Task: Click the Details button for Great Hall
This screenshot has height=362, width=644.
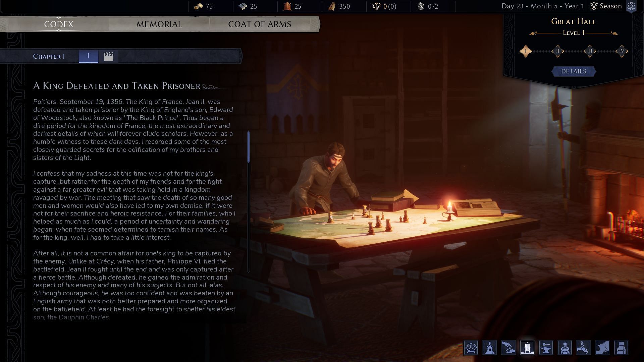Action: pos(573,71)
